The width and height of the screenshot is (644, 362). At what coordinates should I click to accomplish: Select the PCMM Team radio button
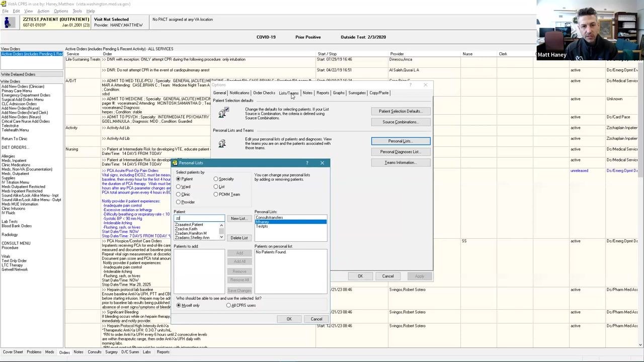point(216,194)
